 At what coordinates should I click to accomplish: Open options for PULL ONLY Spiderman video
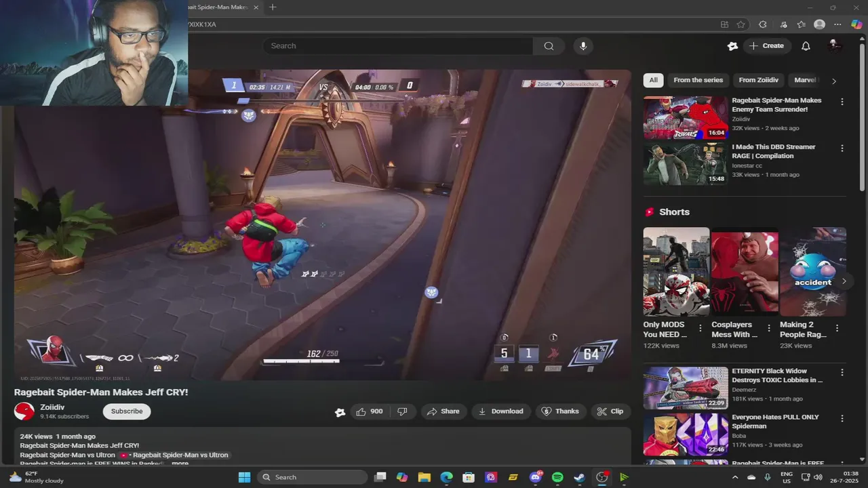[842, 419]
